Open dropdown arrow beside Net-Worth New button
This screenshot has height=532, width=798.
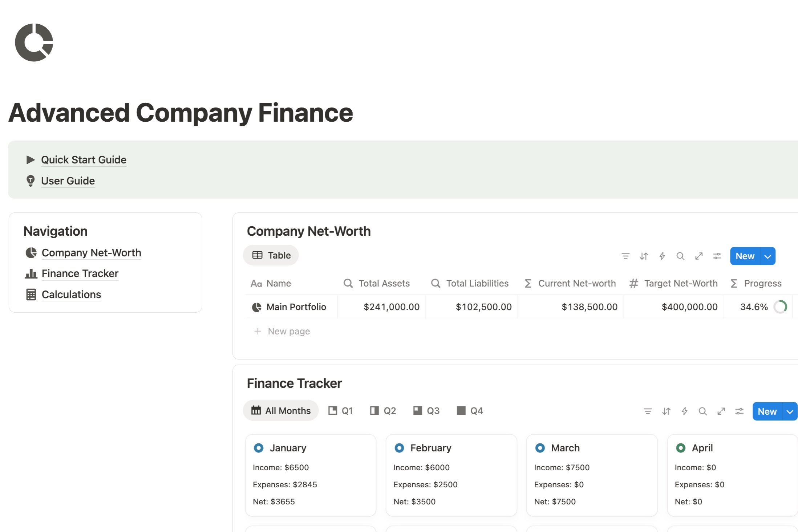[x=767, y=256]
